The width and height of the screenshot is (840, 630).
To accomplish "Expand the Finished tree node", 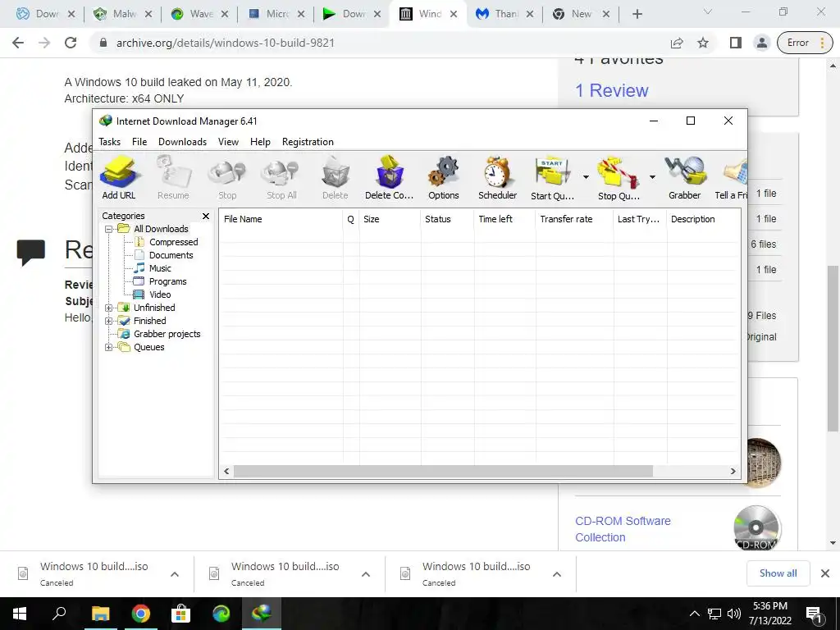I will (109, 321).
